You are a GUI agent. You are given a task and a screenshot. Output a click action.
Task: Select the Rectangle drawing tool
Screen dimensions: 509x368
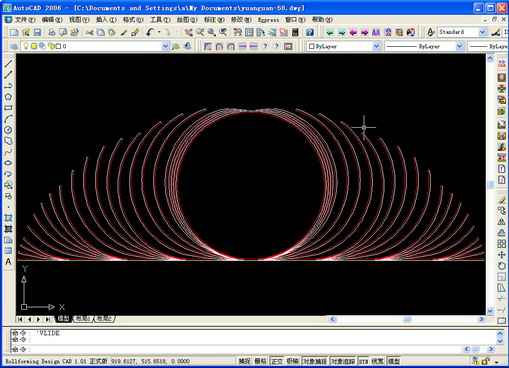pos(8,108)
